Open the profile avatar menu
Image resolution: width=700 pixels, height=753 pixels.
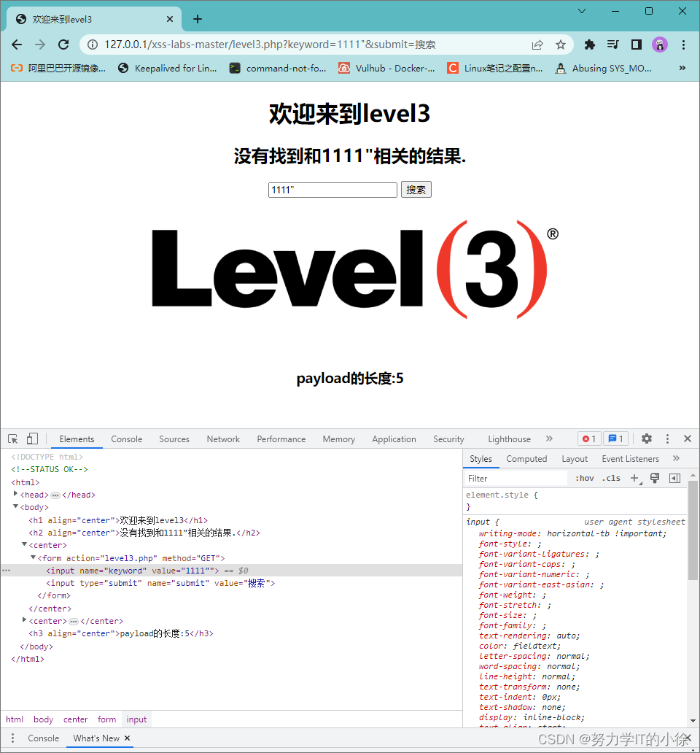click(660, 45)
